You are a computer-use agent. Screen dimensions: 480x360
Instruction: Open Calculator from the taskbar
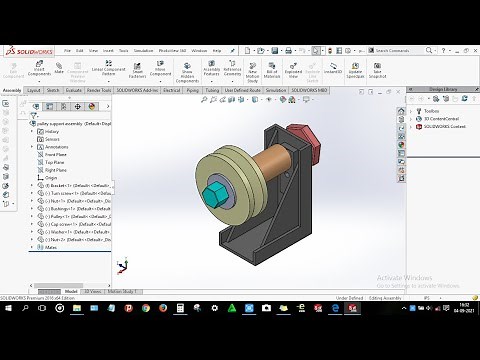click(x=180, y=308)
